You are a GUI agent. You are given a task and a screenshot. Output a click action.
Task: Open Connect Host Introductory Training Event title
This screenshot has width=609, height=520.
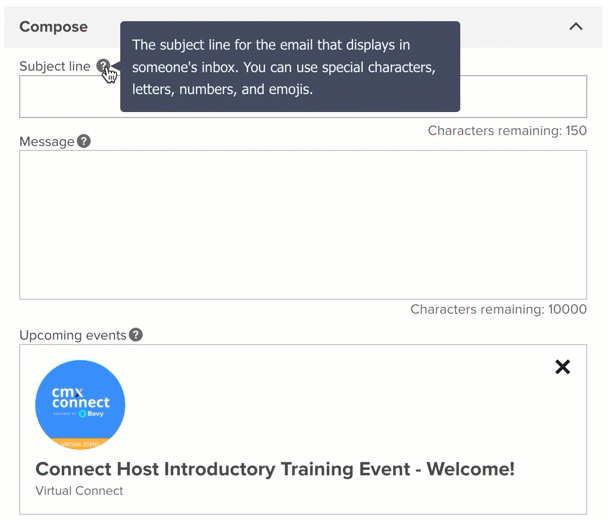coord(275,469)
